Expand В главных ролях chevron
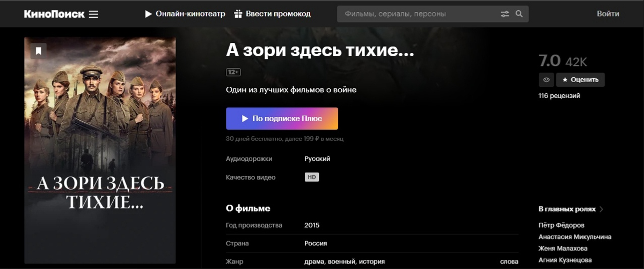Viewport: 644px width, 269px height. pyautogui.click(x=601, y=209)
